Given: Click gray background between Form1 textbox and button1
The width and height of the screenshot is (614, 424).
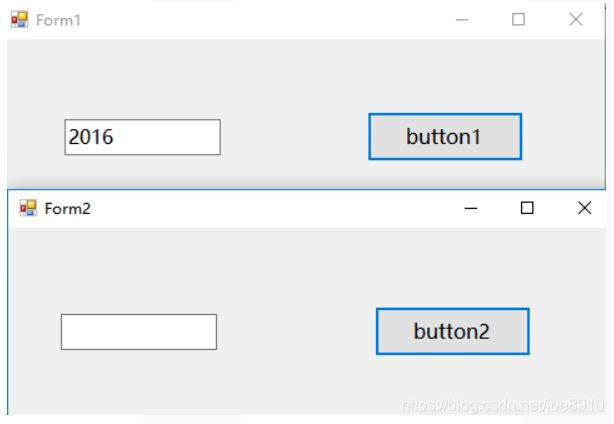Looking at the screenshot, I should tap(295, 138).
